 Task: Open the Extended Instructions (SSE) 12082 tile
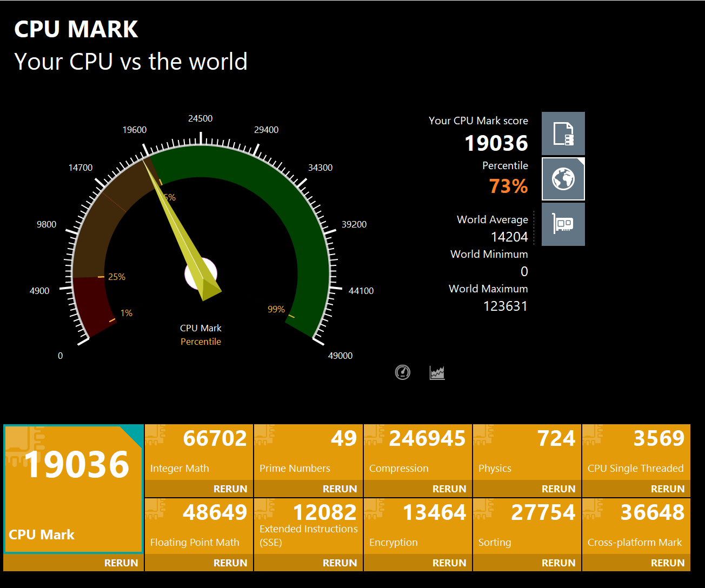click(x=308, y=526)
